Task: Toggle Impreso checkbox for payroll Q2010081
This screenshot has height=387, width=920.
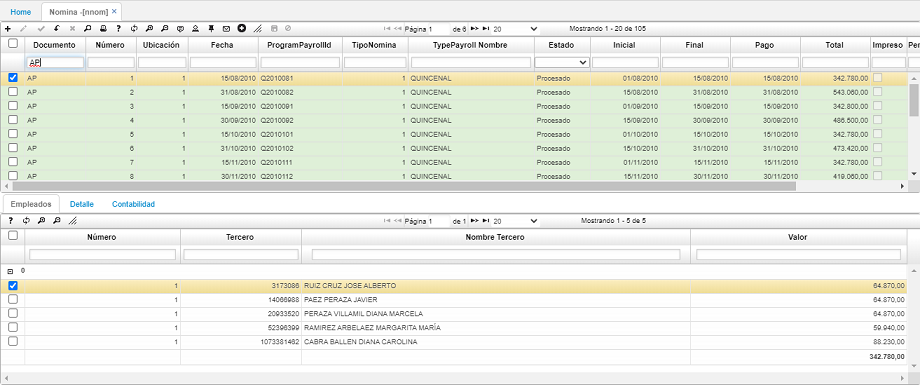Action: click(x=878, y=77)
